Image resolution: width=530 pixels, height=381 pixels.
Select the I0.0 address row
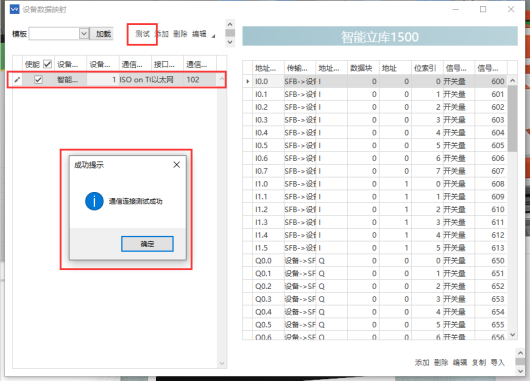pyautogui.click(x=375, y=81)
